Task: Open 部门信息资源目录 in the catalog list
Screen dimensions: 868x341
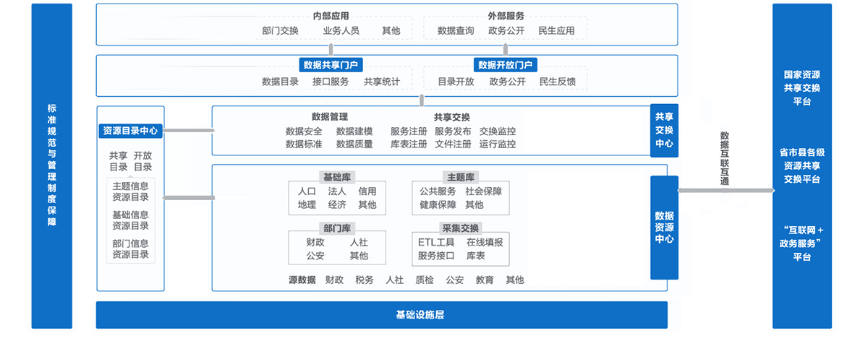Action: pos(131,249)
